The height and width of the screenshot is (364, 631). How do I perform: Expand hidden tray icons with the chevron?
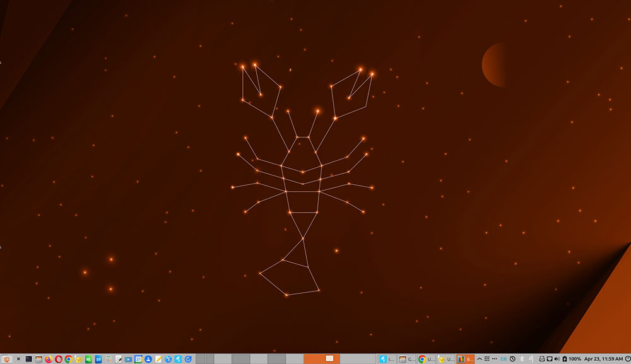click(x=480, y=358)
